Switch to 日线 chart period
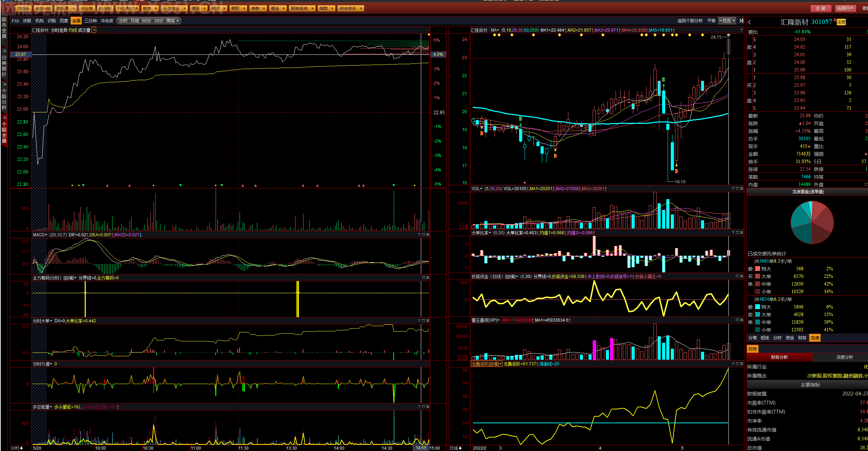 [x=135, y=21]
